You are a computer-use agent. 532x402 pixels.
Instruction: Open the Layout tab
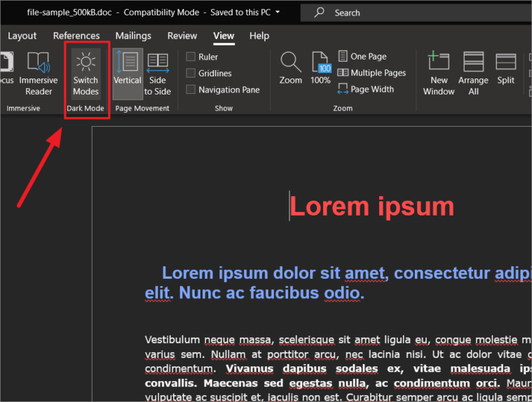[x=22, y=36]
